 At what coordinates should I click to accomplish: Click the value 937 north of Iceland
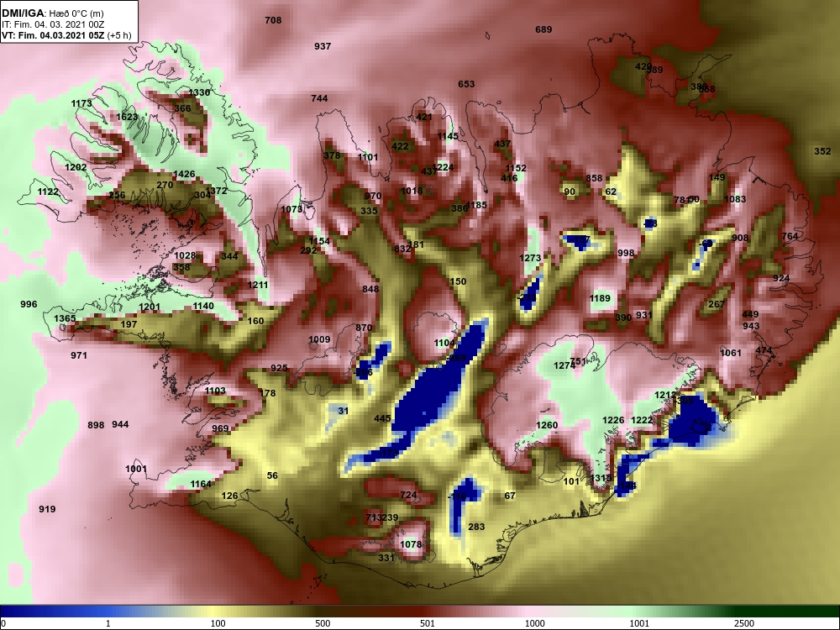[x=323, y=46]
